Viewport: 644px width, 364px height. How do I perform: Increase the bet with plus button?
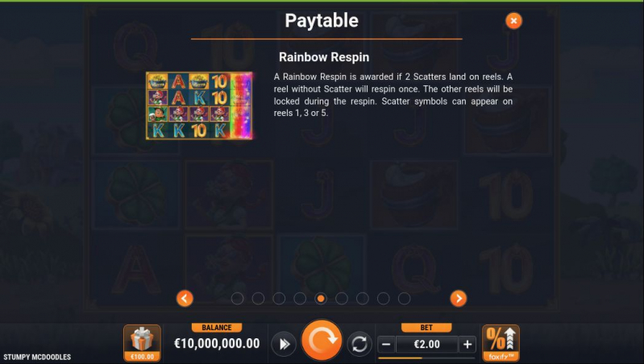pos(467,345)
